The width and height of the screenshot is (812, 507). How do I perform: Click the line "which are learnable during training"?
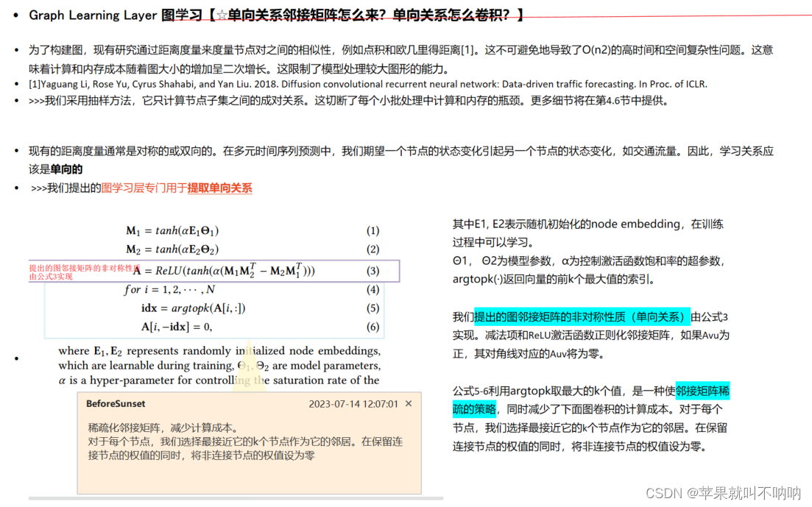click(x=219, y=366)
